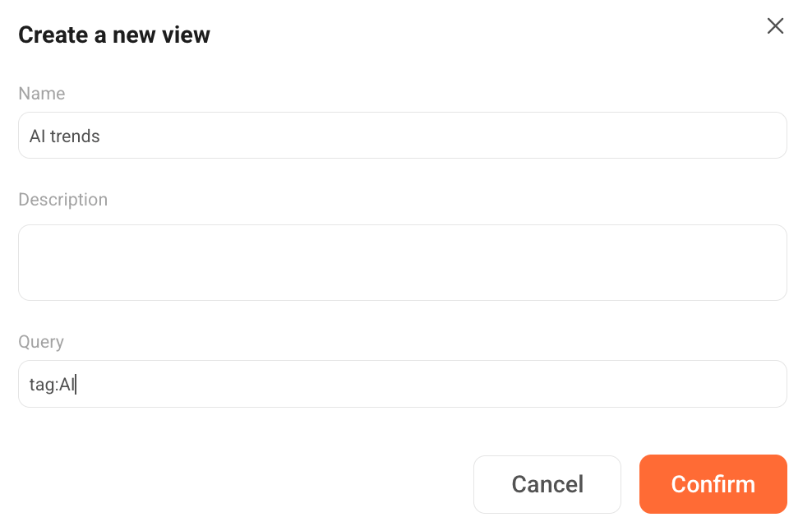
Task: Click the Confirm button to create the view
Action: [x=713, y=484]
